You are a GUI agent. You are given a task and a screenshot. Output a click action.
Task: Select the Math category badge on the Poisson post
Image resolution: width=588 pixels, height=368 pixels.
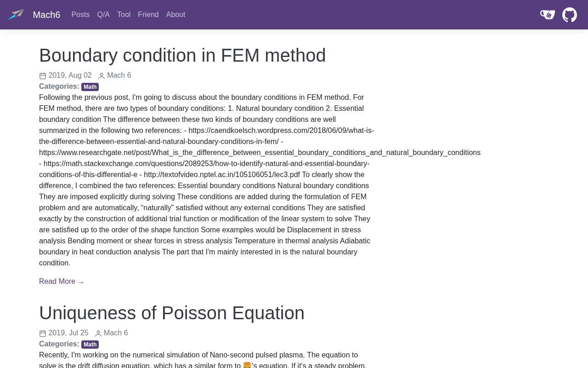pos(90,345)
